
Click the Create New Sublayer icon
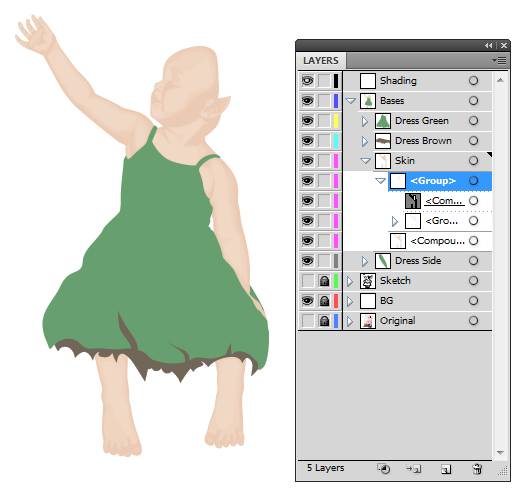click(414, 469)
